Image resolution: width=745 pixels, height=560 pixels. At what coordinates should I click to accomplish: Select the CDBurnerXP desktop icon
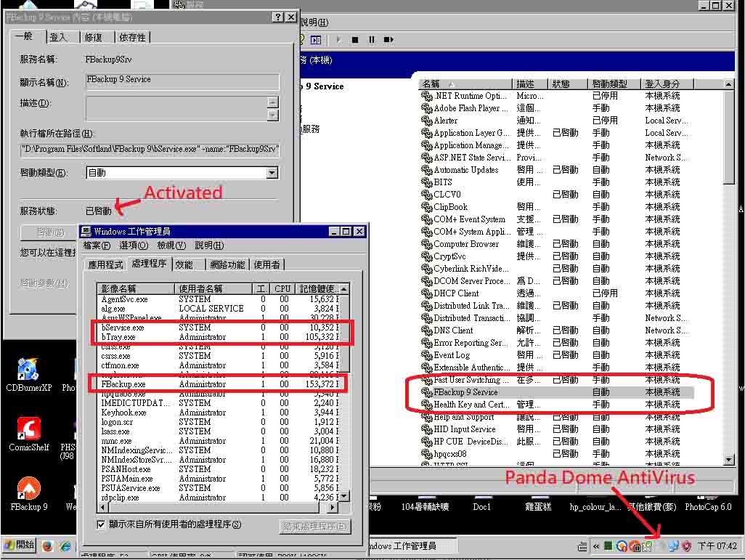(x=28, y=376)
